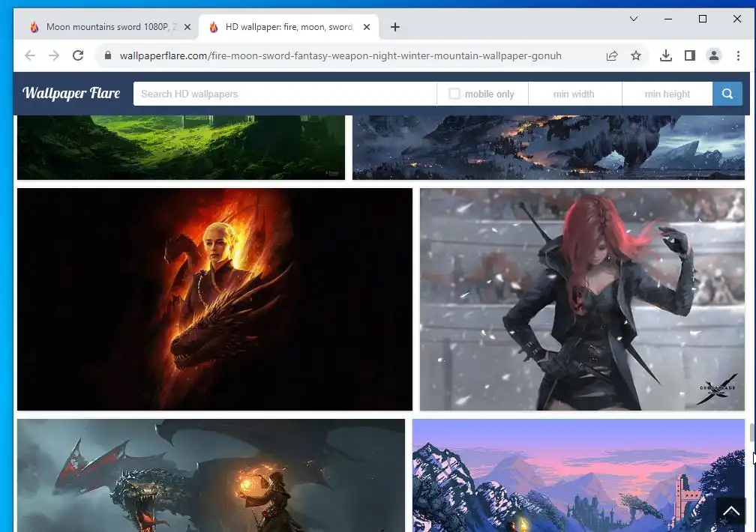This screenshot has height=532, width=756.
Task: Reload the current wallpaperflare page
Action: (x=78, y=55)
